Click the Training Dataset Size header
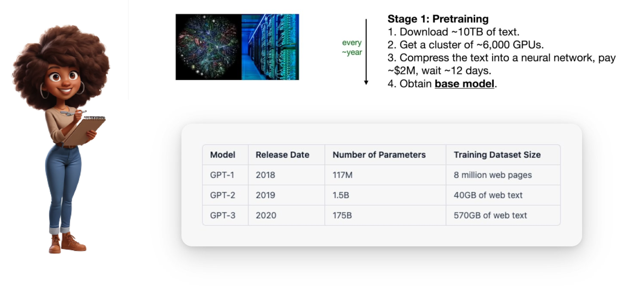The image size is (644, 288). coord(497,155)
